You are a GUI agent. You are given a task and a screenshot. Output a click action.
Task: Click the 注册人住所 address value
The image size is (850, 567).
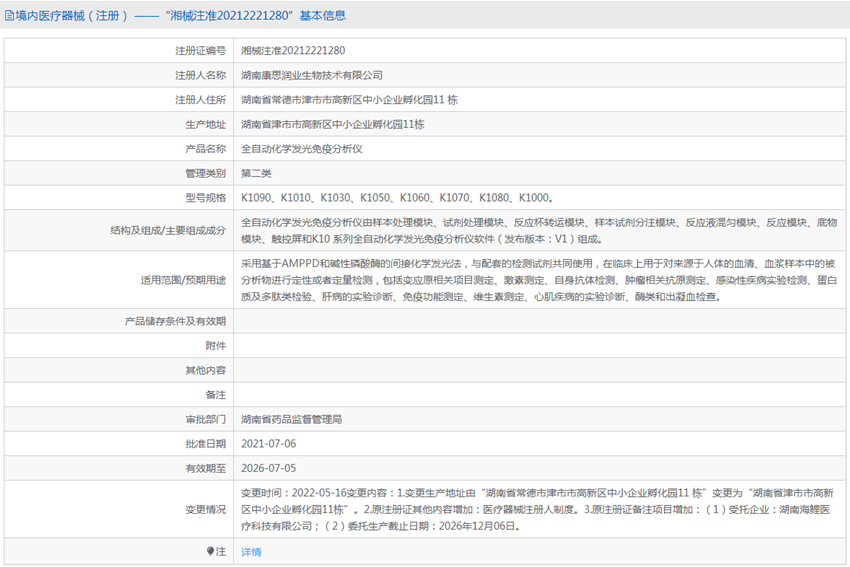click(x=349, y=100)
